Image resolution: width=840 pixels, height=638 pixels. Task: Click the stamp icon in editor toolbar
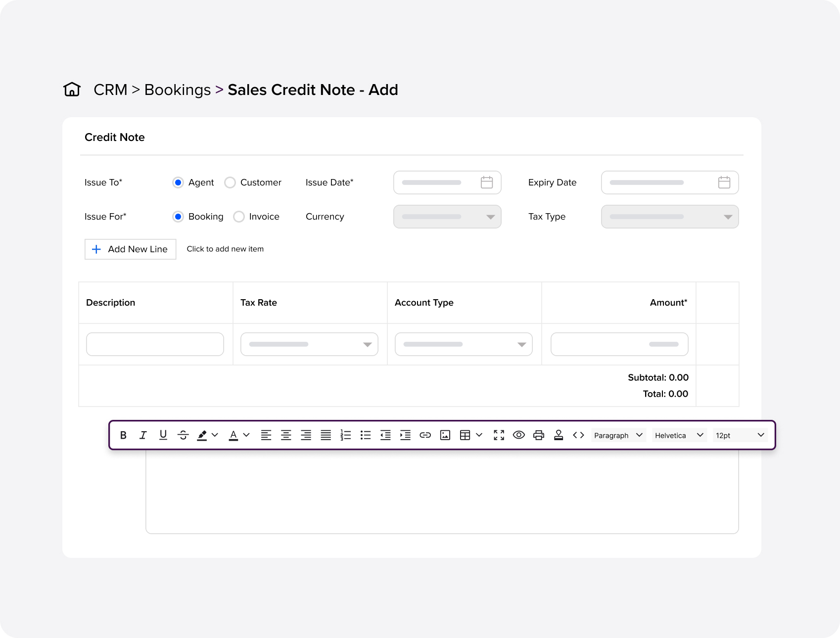(559, 435)
